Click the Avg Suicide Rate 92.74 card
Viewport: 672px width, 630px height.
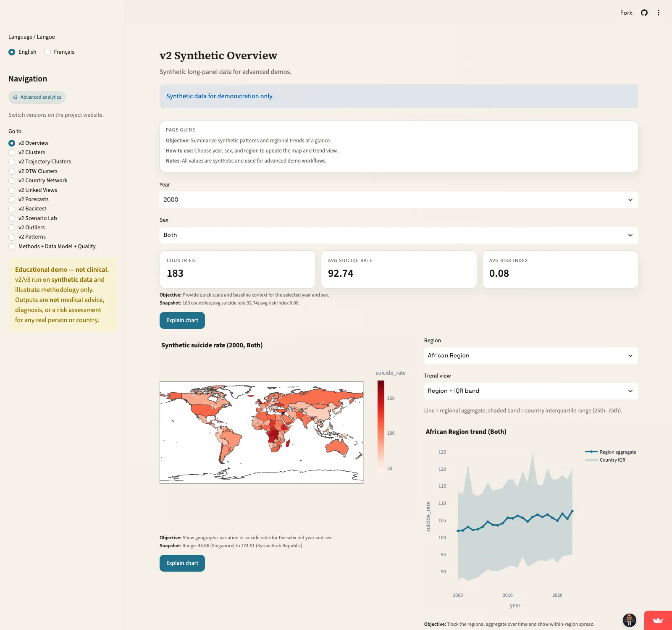(x=399, y=269)
